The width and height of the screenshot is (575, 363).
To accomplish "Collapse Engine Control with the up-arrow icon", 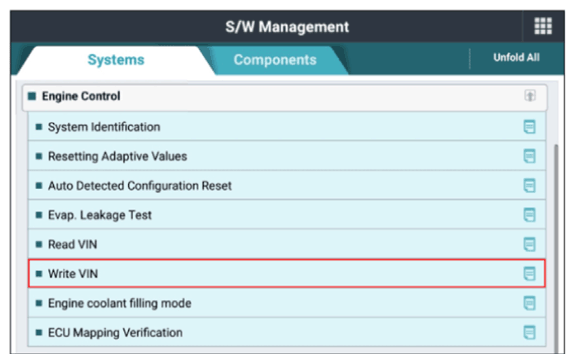I will (530, 96).
